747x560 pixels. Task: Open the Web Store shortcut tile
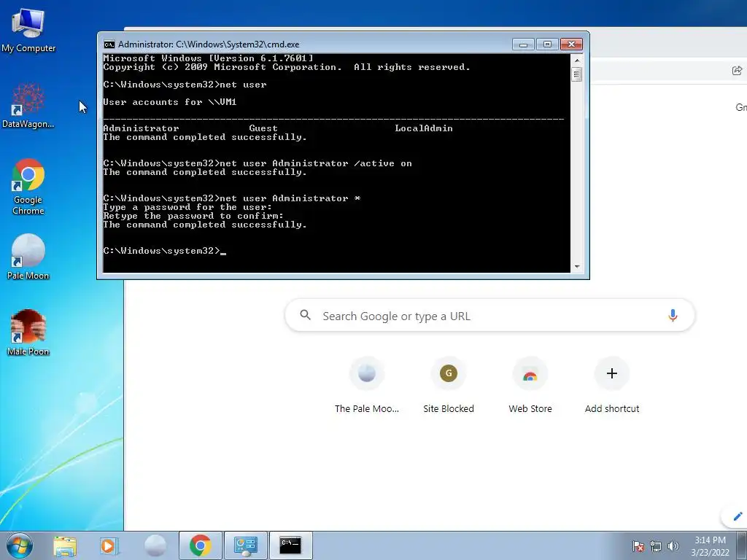(x=530, y=386)
